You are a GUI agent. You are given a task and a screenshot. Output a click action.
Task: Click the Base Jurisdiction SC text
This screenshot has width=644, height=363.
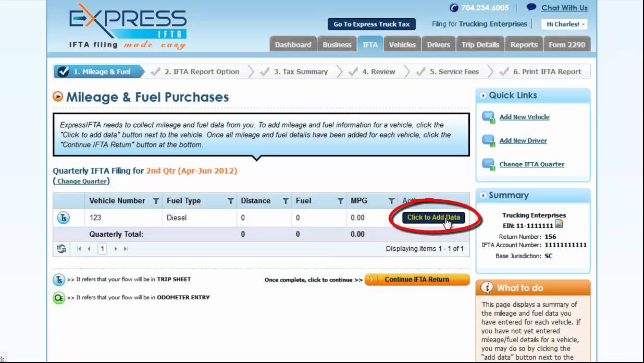click(x=524, y=256)
